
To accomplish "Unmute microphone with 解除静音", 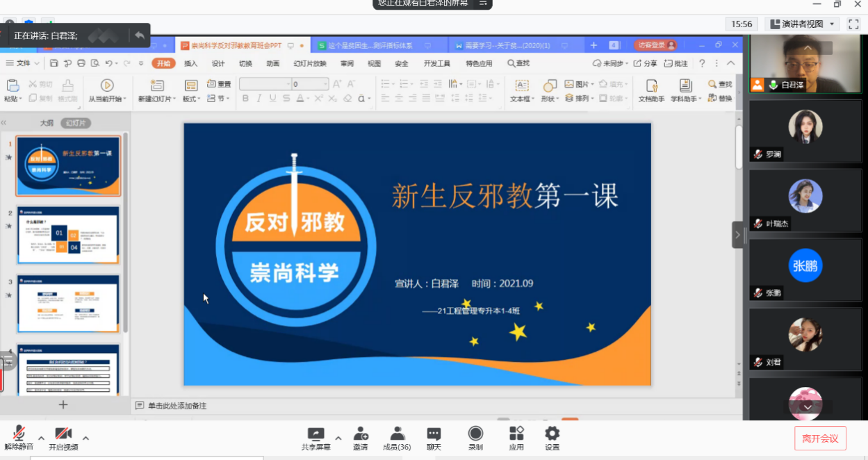I will click(19, 435).
